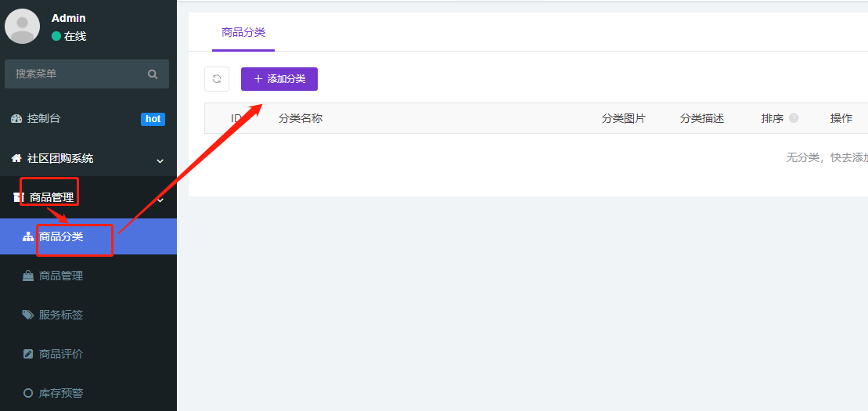Collapse 社区团购系统 with its chevron
The height and width of the screenshot is (411, 868).
pyautogui.click(x=160, y=161)
